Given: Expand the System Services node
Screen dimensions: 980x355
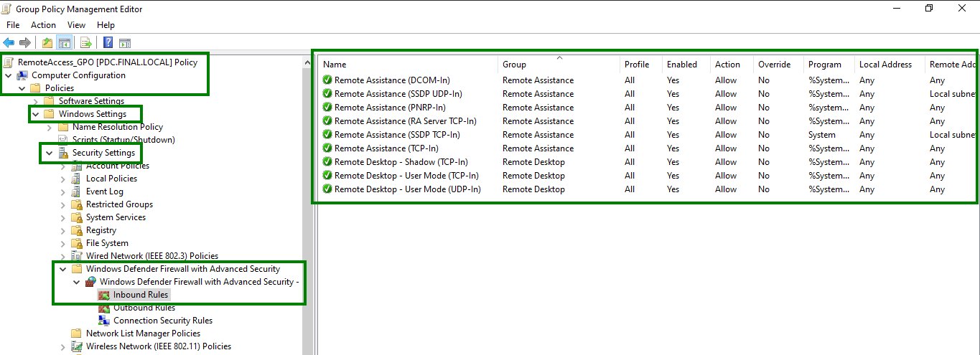Looking at the screenshot, I should (x=62, y=217).
